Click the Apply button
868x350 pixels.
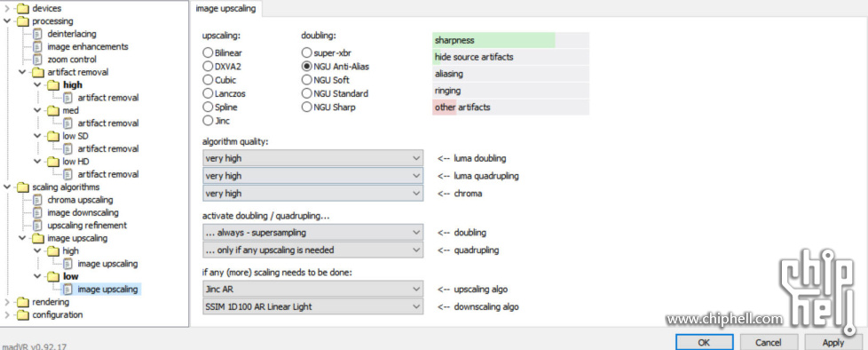[x=833, y=342]
